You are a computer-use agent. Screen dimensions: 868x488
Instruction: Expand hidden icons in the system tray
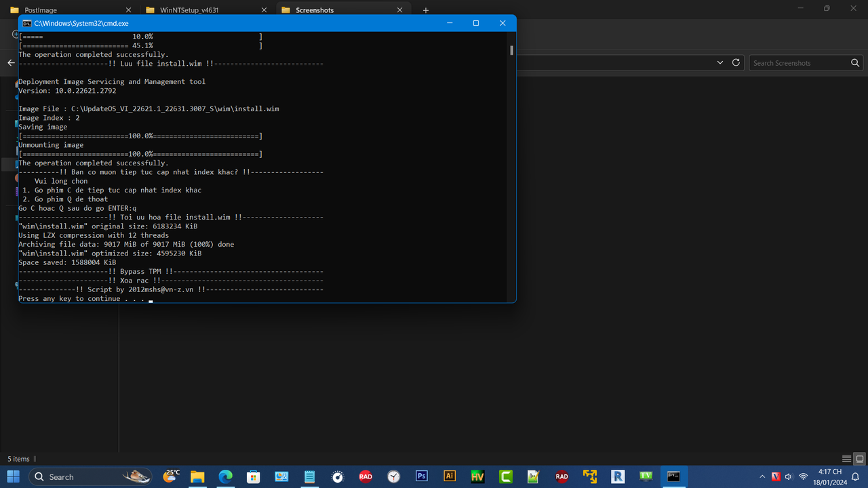[762, 476]
